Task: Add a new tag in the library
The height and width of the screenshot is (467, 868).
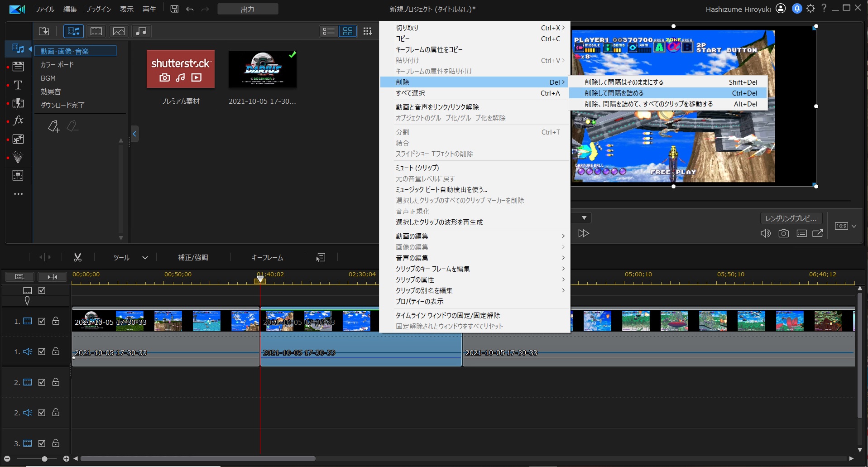Action: pyautogui.click(x=54, y=126)
